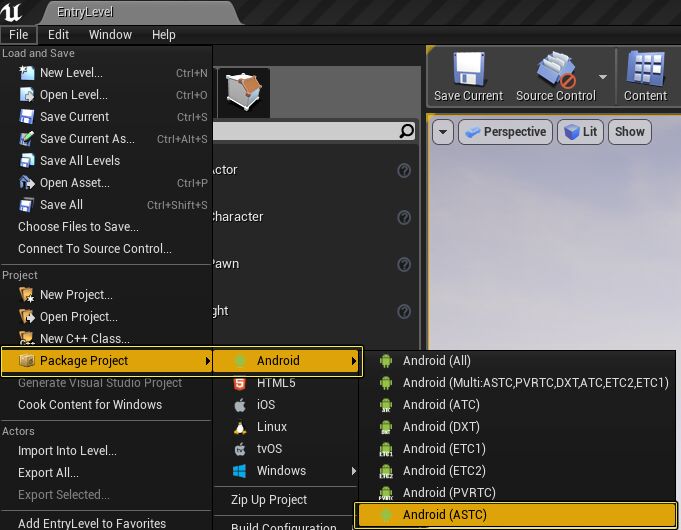Choose Cook Content for Windows
Viewport: 681px width, 530px height.
[x=106, y=404]
